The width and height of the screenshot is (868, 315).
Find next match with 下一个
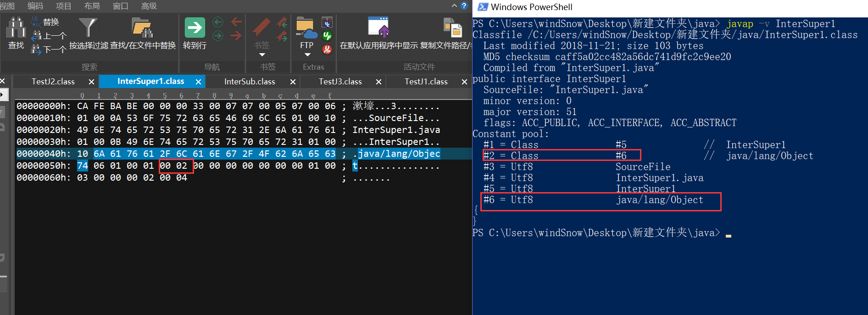coord(49,50)
